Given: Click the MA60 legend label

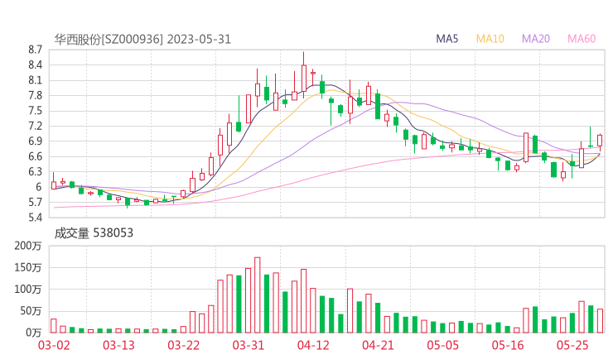Looking at the screenshot, I should [582, 39].
